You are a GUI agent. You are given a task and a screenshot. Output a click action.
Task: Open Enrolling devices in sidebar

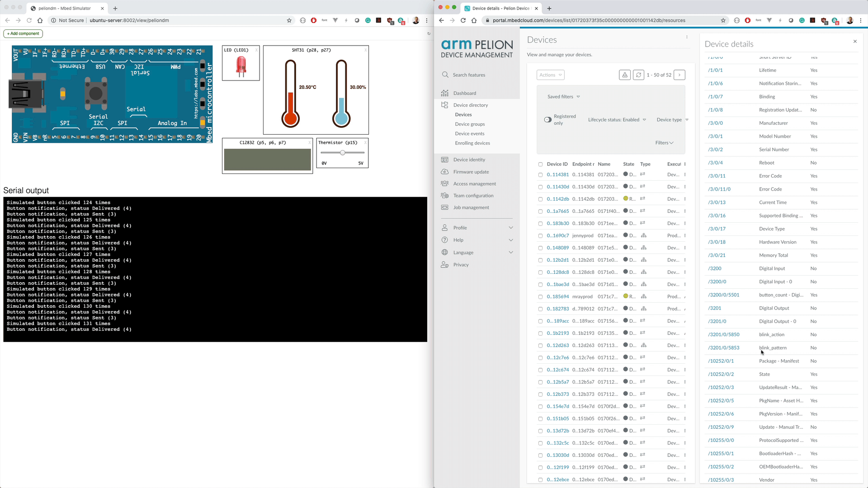pos(472,143)
